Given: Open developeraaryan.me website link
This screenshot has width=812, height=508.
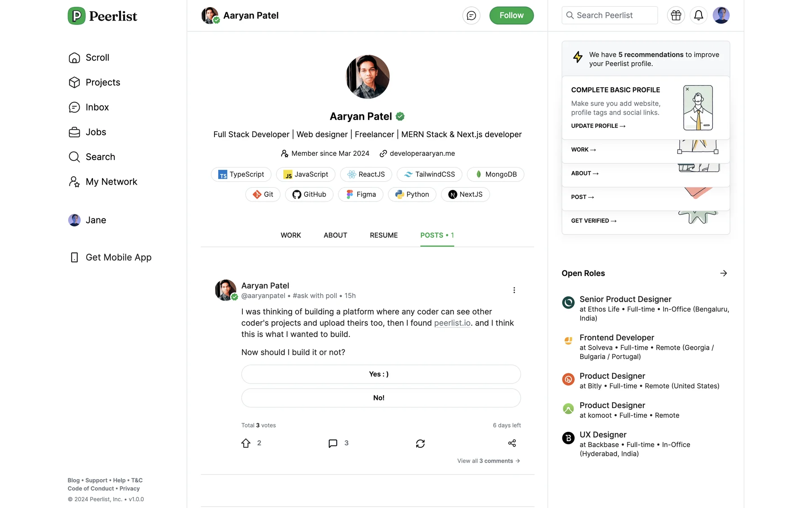Looking at the screenshot, I should pyautogui.click(x=422, y=154).
